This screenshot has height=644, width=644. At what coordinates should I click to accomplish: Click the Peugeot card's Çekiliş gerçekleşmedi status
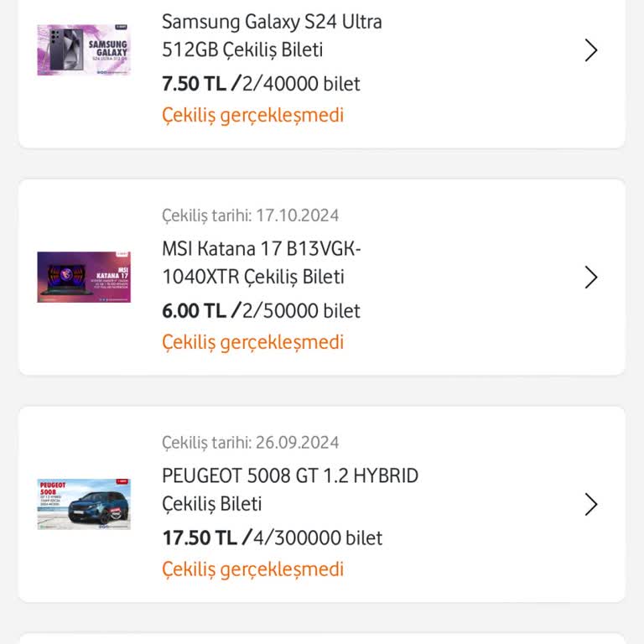coord(252,569)
